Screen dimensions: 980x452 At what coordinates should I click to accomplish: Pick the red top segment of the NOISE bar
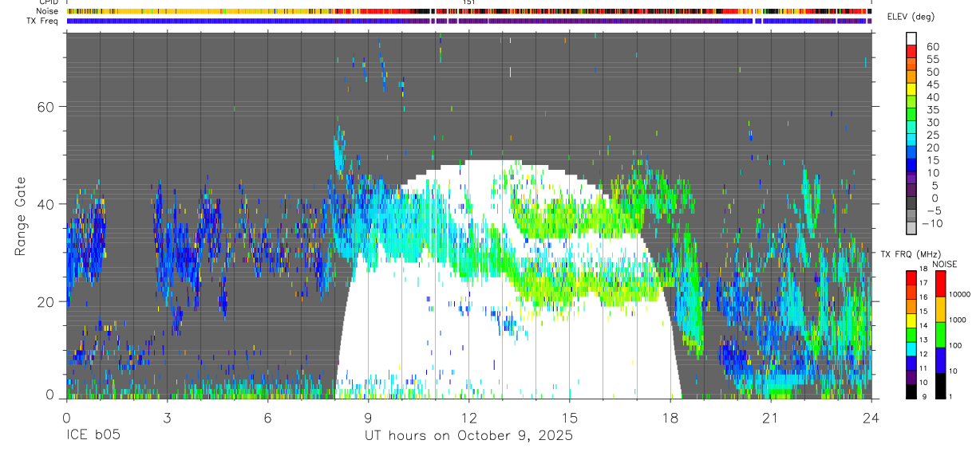[940, 283]
